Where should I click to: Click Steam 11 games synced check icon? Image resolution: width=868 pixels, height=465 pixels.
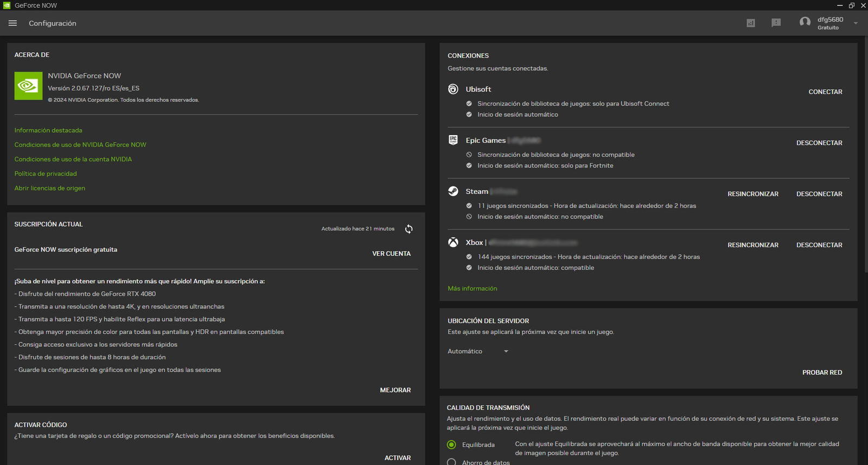[469, 206]
